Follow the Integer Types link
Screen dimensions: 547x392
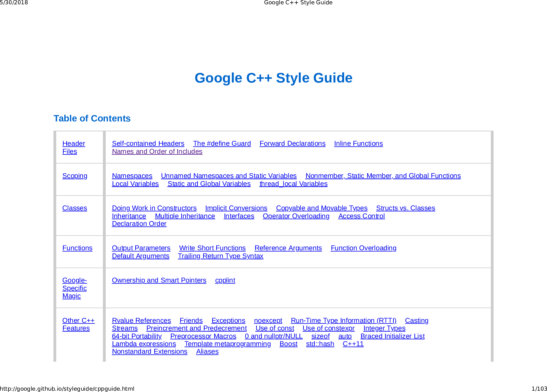tap(384, 328)
